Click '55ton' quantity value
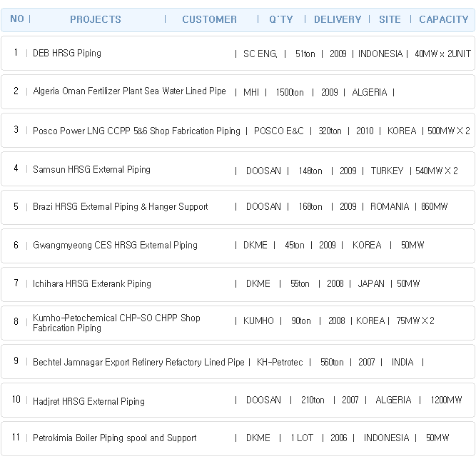This screenshot has width=476, height=459. 300,284
